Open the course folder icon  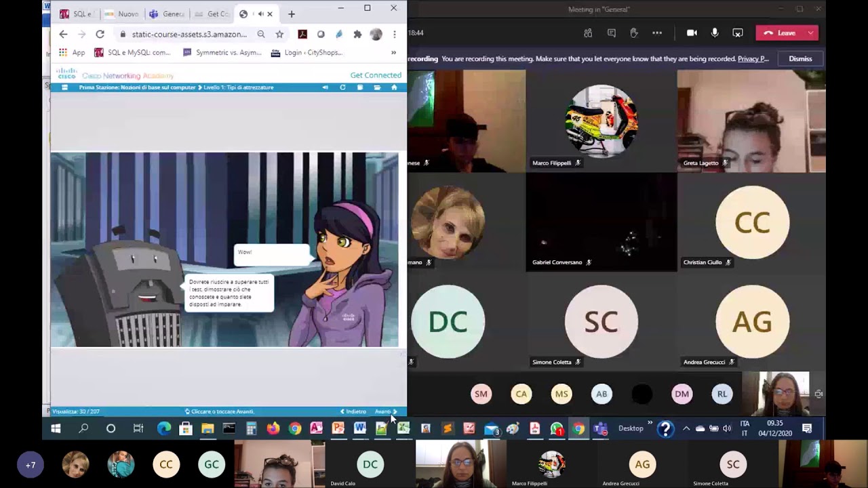(x=377, y=87)
